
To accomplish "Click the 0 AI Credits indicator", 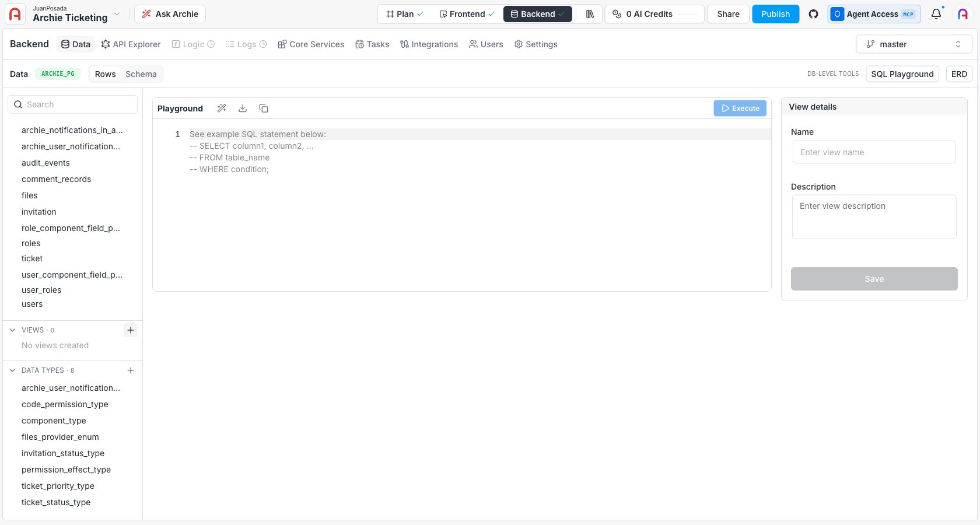I will pos(654,14).
